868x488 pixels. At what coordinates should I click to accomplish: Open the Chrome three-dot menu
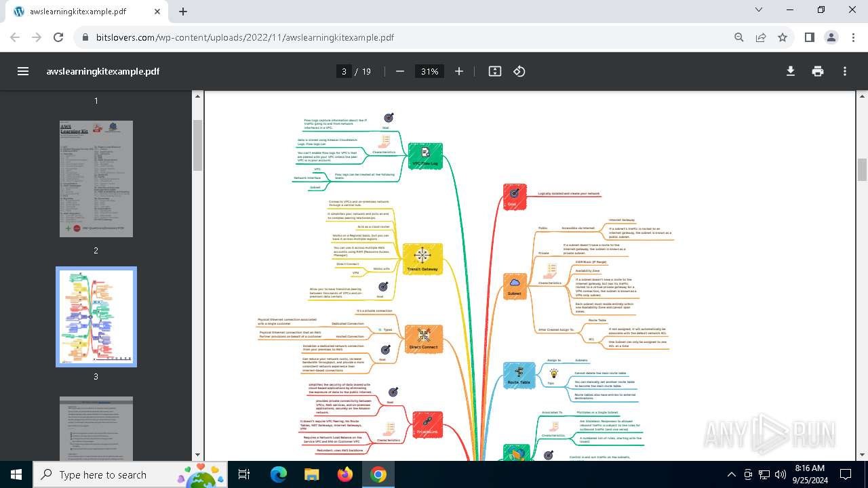pyautogui.click(x=853, y=37)
